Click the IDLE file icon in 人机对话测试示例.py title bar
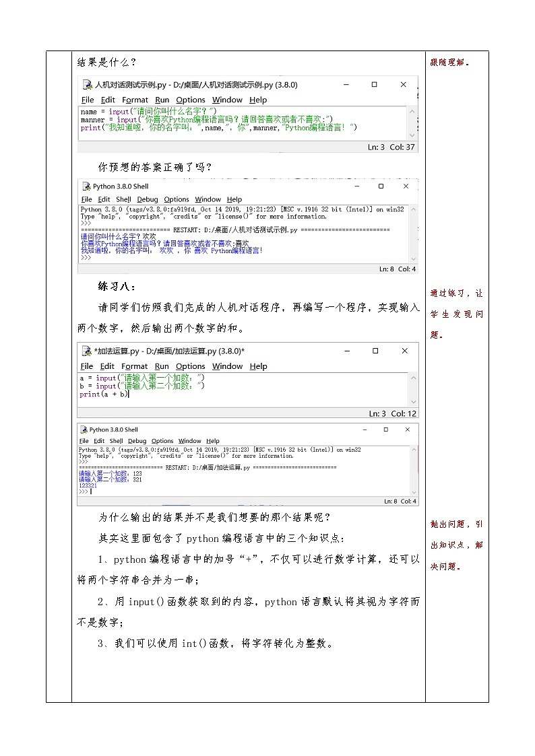 [x=88, y=85]
